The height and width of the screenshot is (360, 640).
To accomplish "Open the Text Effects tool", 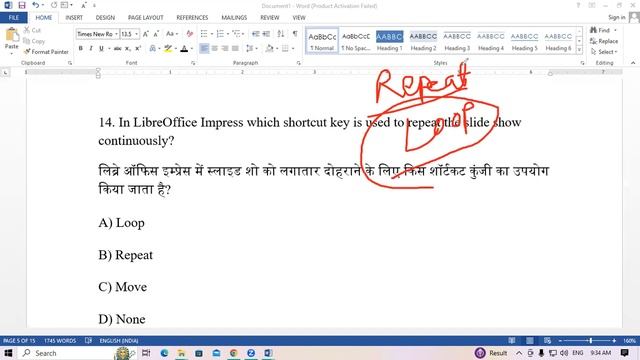I will [153, 49].
